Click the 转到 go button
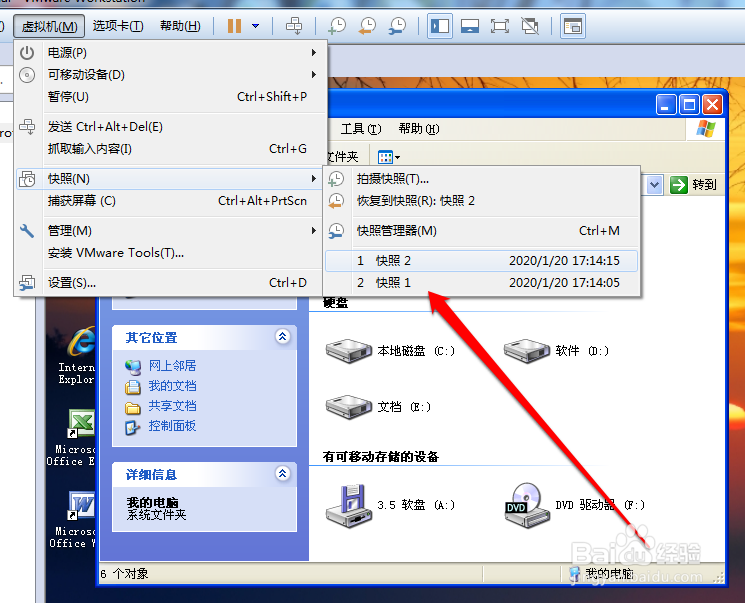 pyautogui.click(x=693, y=185)
